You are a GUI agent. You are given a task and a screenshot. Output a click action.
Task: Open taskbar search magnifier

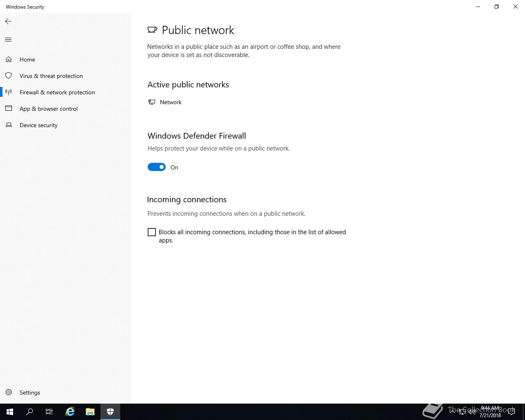coord(30,412)
